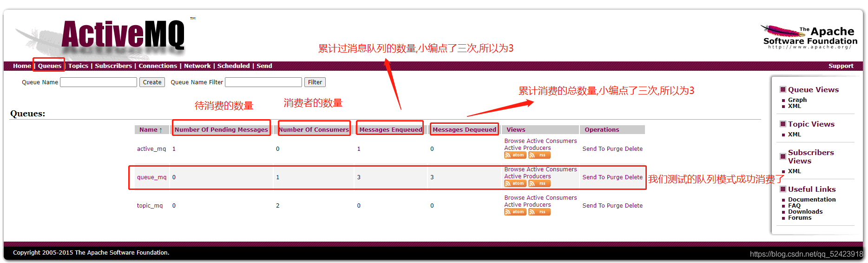Screen dimensions: 868x263
Task: View Active Producers for queue_mq
Action: click(x=527, y=176)
